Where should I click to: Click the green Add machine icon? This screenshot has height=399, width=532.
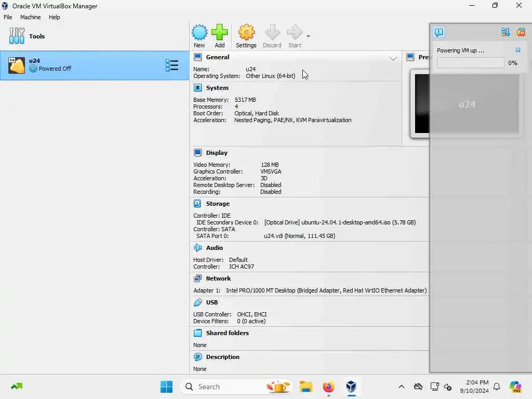(220, 33)
